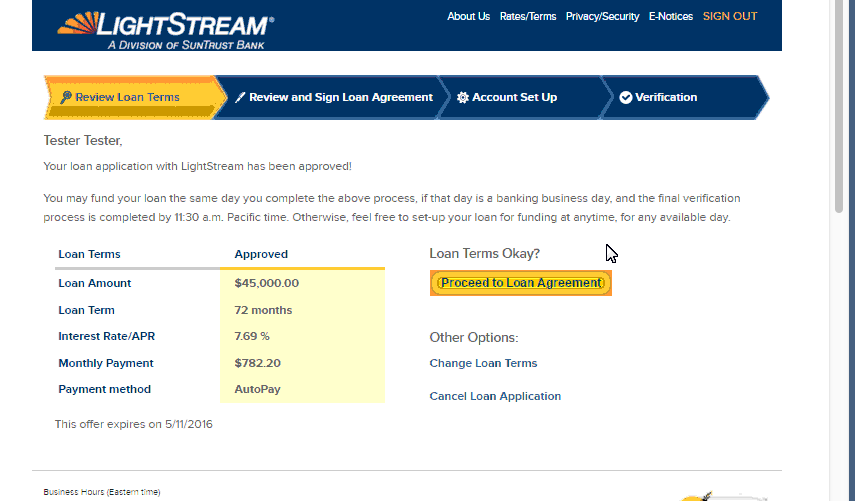Open the Rates/Terms page

point(528,16)
